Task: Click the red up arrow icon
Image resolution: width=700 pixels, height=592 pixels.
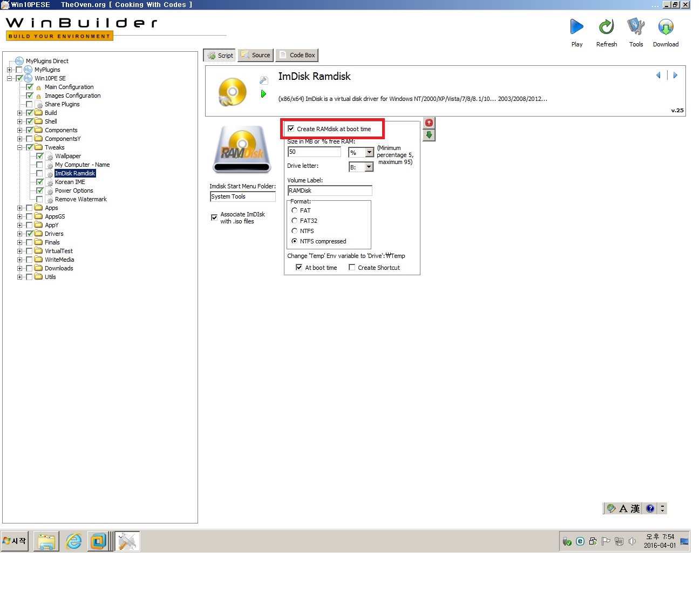Action: coord(429,123)
